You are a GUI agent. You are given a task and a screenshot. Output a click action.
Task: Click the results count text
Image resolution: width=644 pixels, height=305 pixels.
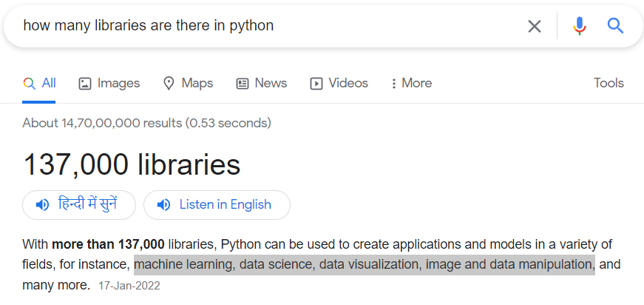(146, 123)
